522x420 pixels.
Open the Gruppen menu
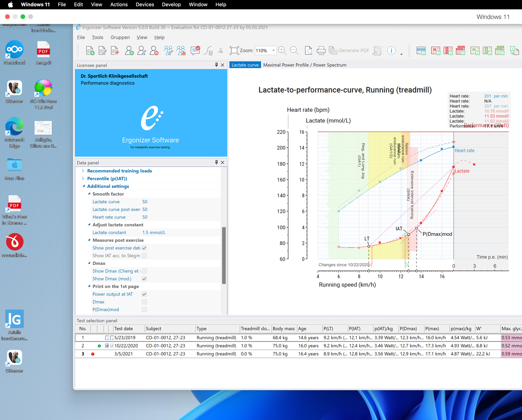tap(120, 37)
